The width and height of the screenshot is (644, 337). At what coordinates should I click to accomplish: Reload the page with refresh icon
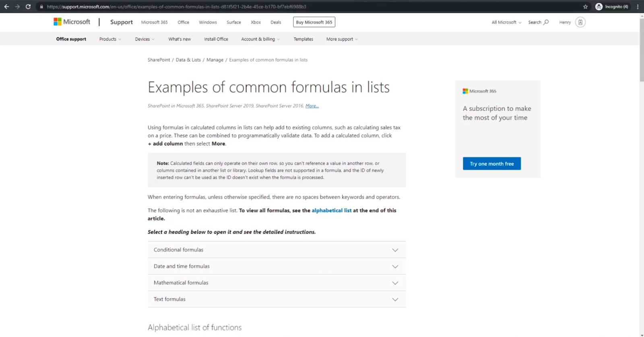(28, 6)
